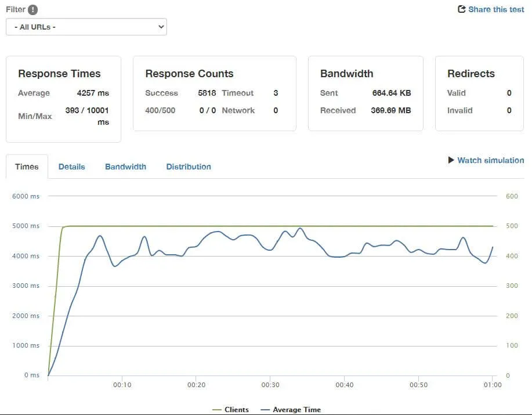Click the 00:30 time axis label

270,385
